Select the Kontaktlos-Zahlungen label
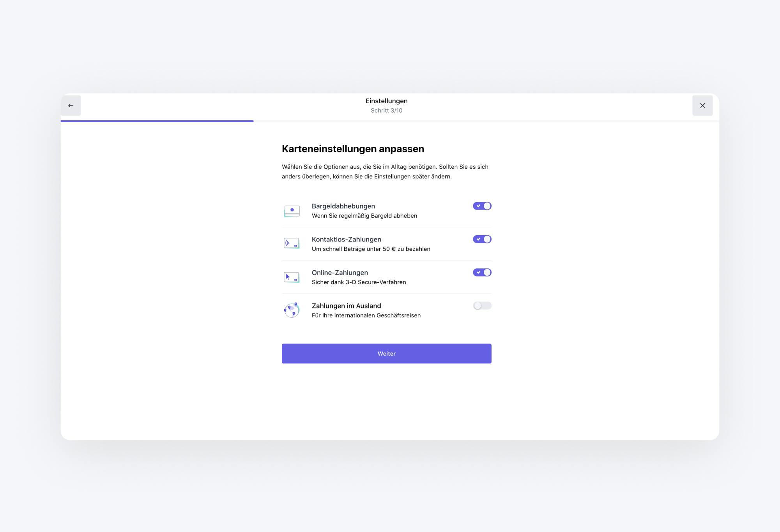This screenshot has width=780, height=532. [347, 239]
